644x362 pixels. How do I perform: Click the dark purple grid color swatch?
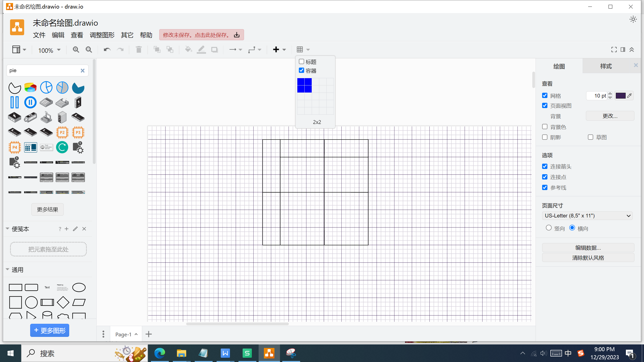pos(620,96)
